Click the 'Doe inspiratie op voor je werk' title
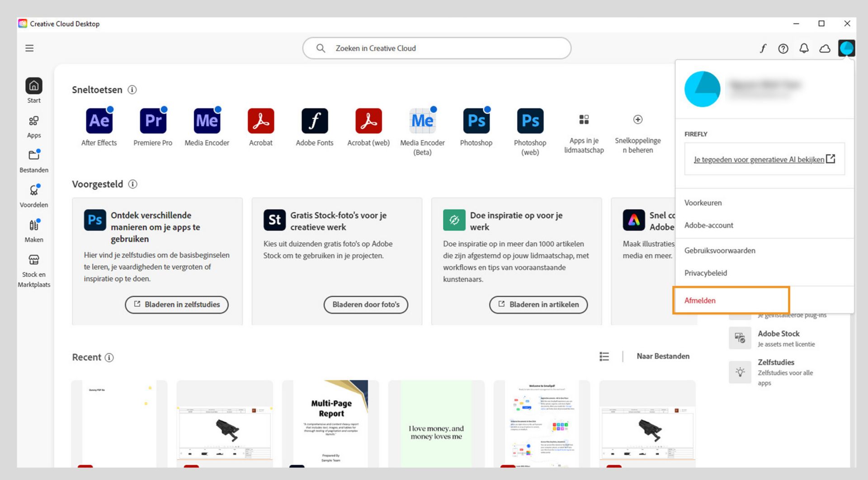The width and height of the screenshot is (868, 480). (x=516, y=221)
